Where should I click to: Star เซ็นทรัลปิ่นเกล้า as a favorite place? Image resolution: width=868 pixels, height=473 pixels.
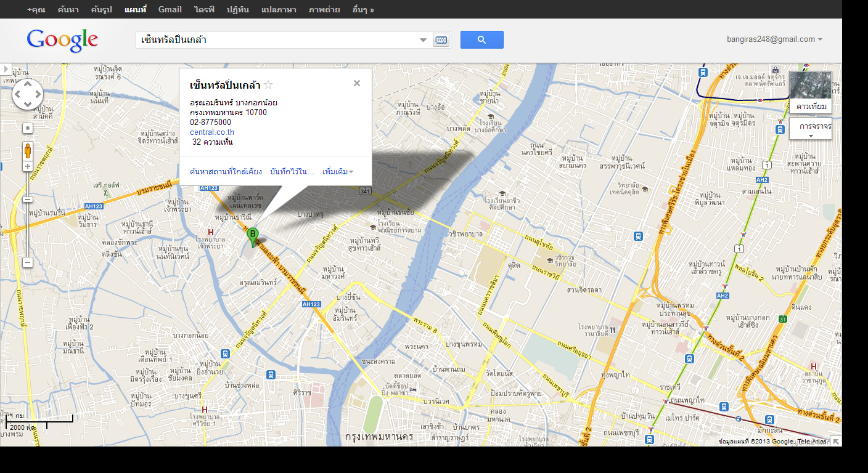coord(268,85)
